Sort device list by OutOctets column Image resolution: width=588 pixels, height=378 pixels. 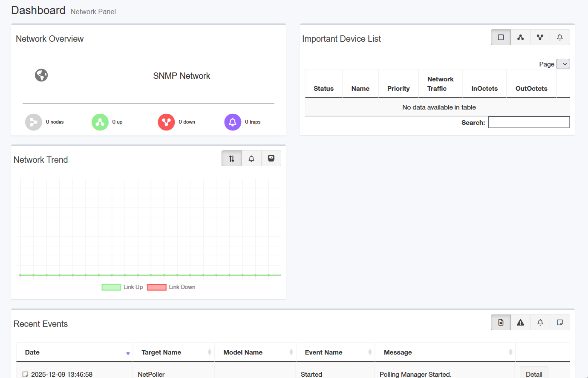531,84
